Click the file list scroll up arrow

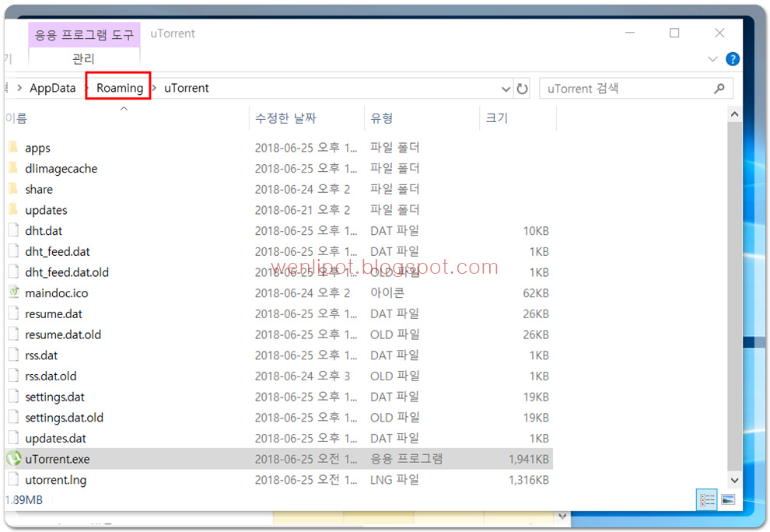tap(734, 114)
